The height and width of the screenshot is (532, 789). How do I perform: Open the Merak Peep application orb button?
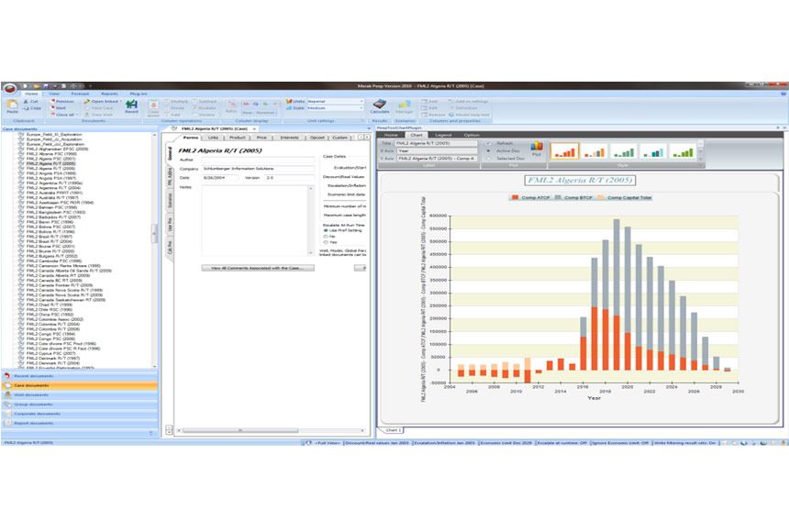click(x=10, y=89)
